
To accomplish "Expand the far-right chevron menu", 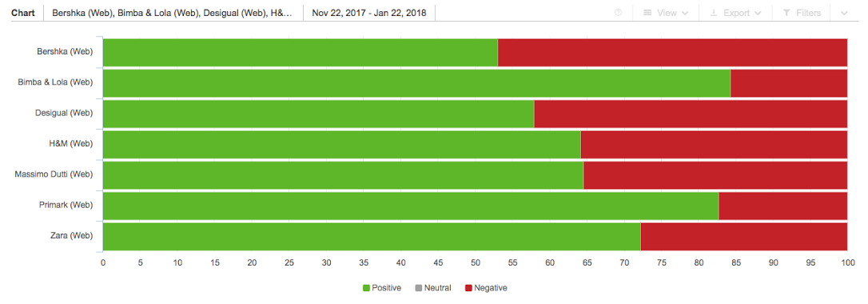I will 844,13.
